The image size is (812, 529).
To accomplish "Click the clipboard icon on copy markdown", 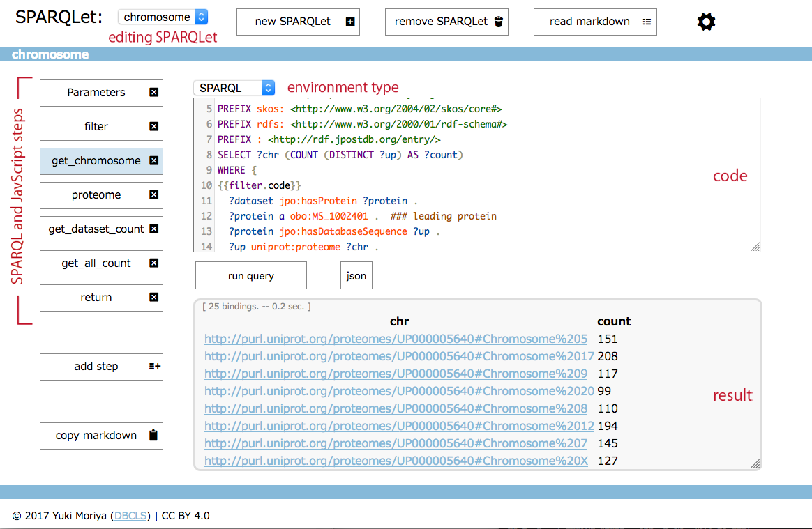I will (153, 436).
